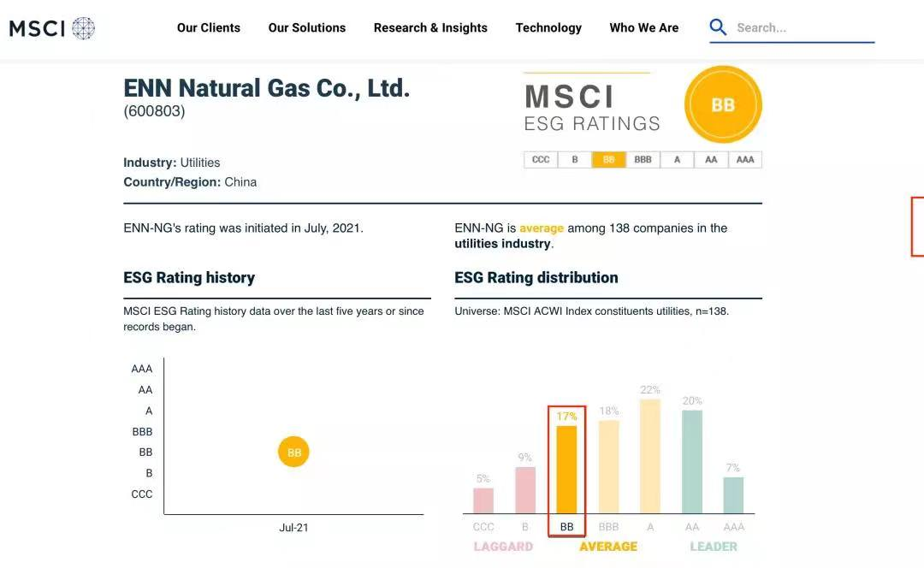Type in the Search field
924x568 pixels.
click(x=800, y=27)
